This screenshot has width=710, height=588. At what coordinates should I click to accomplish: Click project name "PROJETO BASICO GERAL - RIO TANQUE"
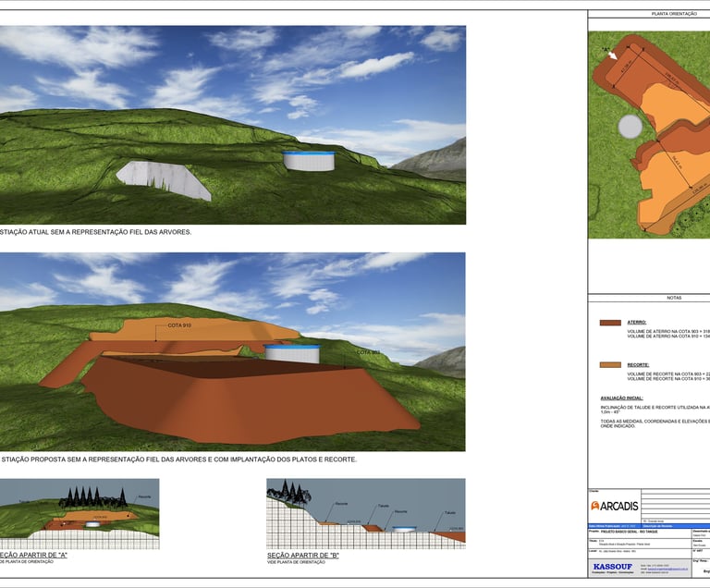pyautogui.click(x=630, y=532)
